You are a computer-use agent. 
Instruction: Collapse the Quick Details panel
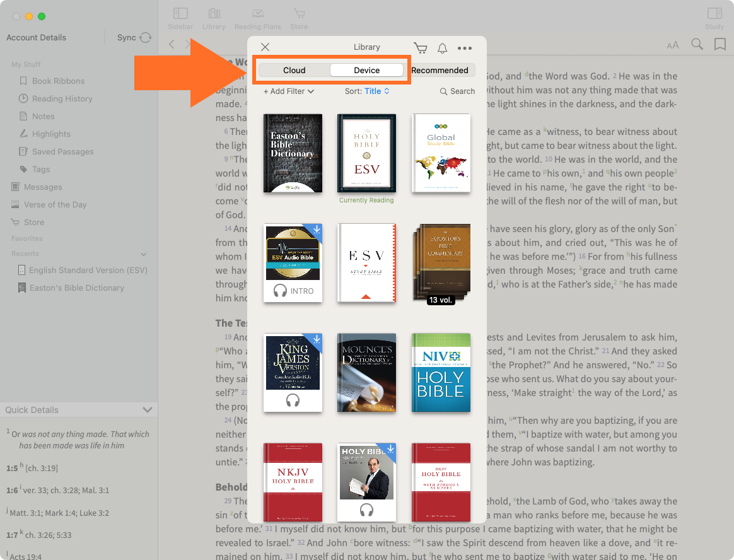[148, 410]
